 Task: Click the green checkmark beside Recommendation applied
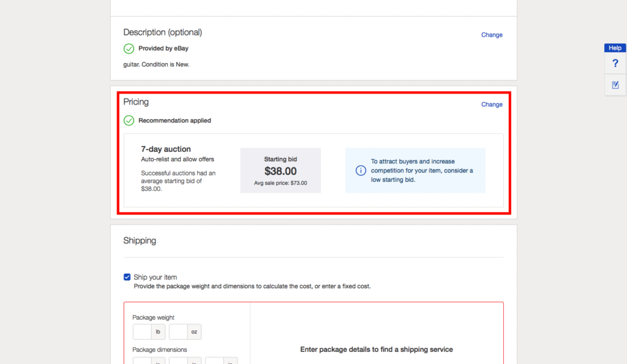point(129,121)
